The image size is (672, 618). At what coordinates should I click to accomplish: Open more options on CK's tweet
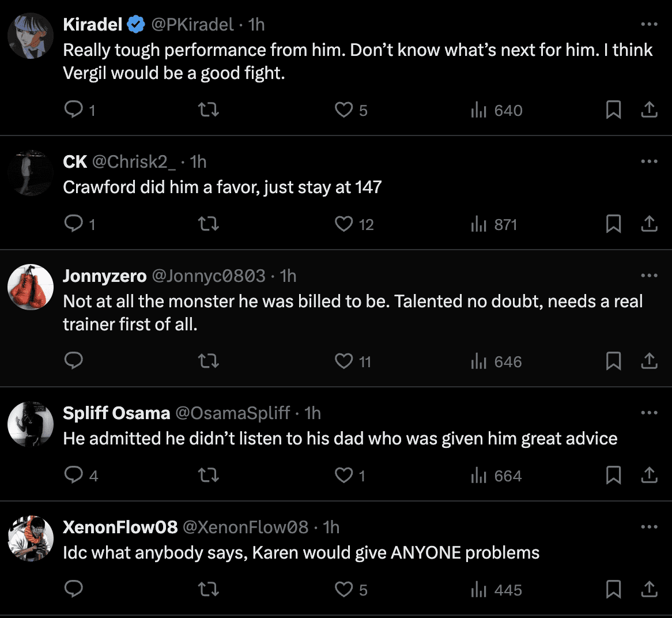coord(649,161)
